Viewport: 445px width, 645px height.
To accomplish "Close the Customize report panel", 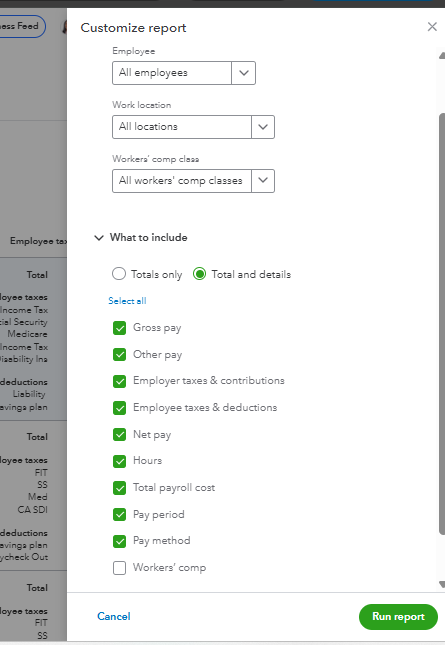I will (x=432, y=27).
